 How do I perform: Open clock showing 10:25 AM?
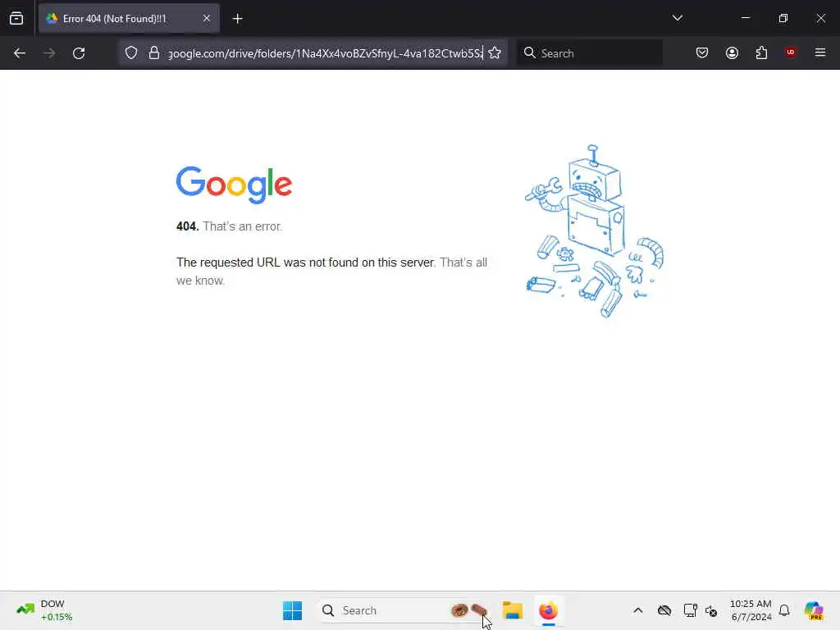[751, 610]
